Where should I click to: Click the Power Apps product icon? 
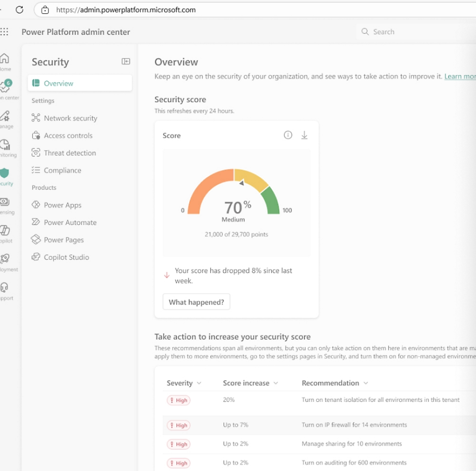pyautogui.click(x=36, y=205)
